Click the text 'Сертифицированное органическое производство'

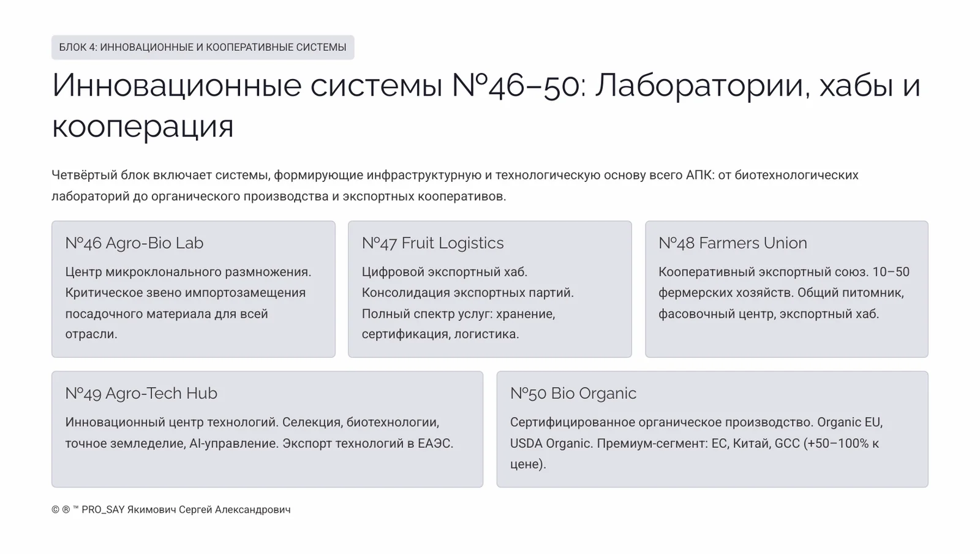660,422
